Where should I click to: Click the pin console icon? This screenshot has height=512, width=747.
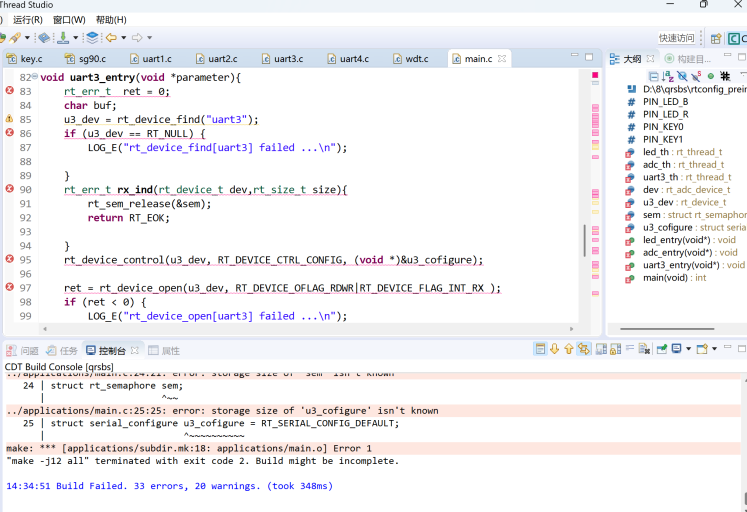pyautogui.click(x=662, y=349)
